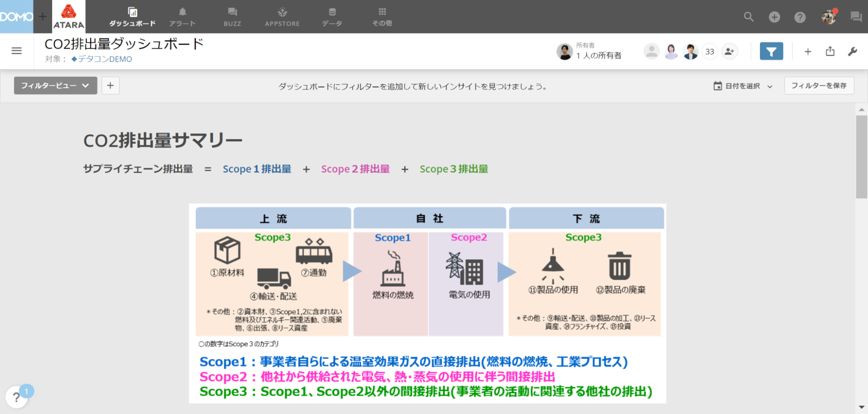Click the フィルターを保存 button
868x414 pixels.
pos(818,86)
